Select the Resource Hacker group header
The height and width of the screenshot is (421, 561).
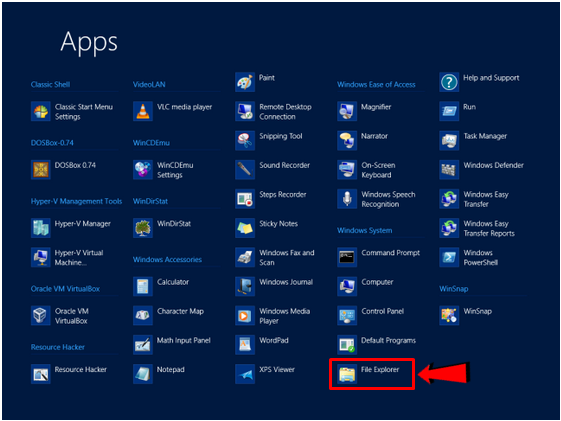coord(58,347)
